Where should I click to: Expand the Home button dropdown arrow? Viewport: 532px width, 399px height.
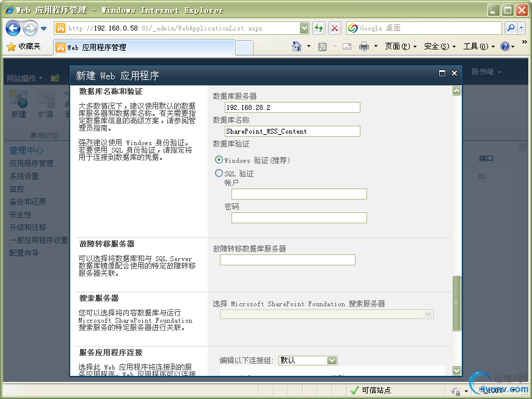click(x=308, y=46)
